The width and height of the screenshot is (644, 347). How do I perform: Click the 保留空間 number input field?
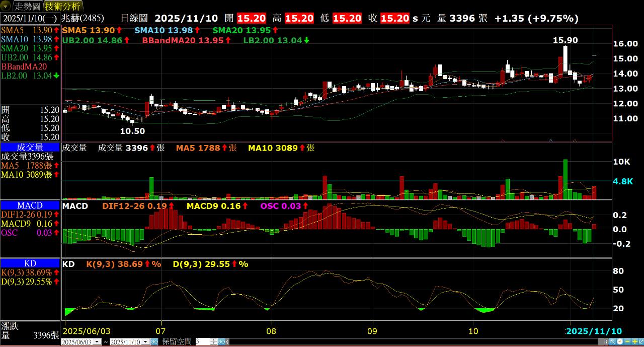pyautogui.click(x=202, y=341)
